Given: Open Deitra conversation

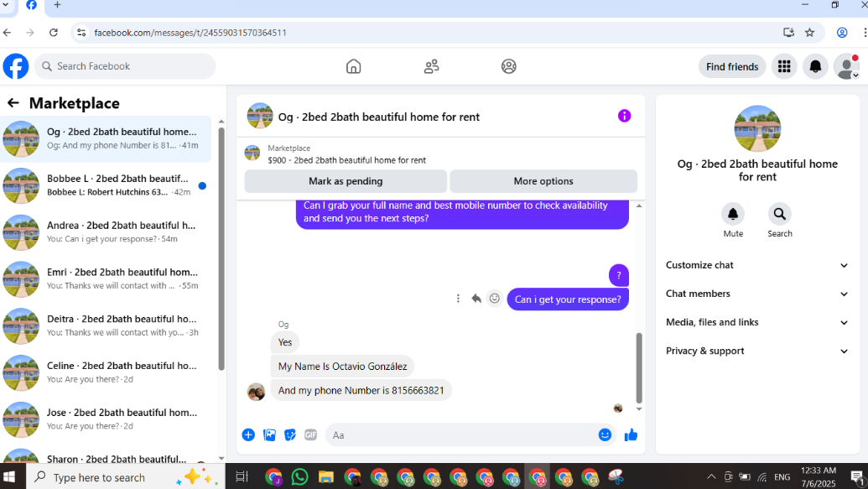Looking at the screenshot, I should [x=106, y=326].
